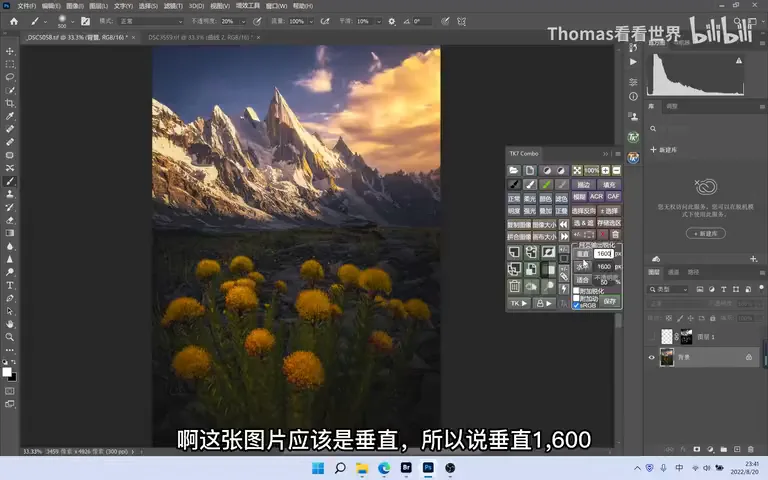Toggle visibility of 图层 1 layer
Screen dimensions: 768x480
(x=651, y=337)
